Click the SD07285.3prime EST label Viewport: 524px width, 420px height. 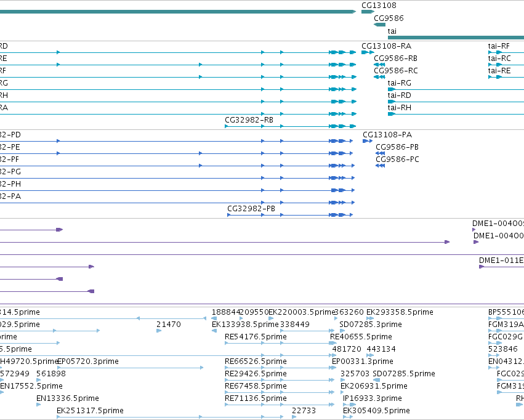pyautogui.click(x=371, y=325)
